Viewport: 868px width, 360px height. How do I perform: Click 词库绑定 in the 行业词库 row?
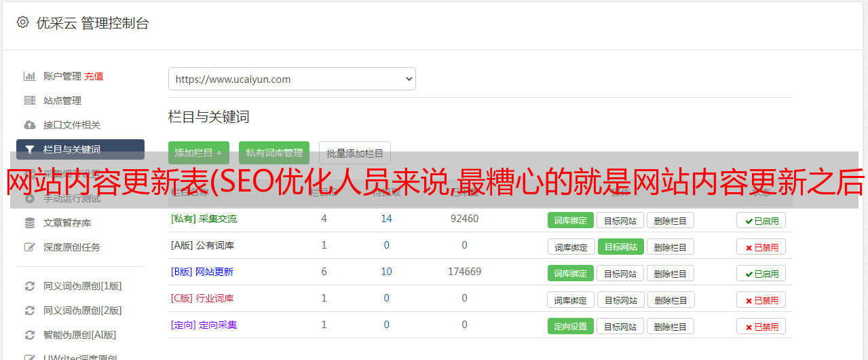571,300
